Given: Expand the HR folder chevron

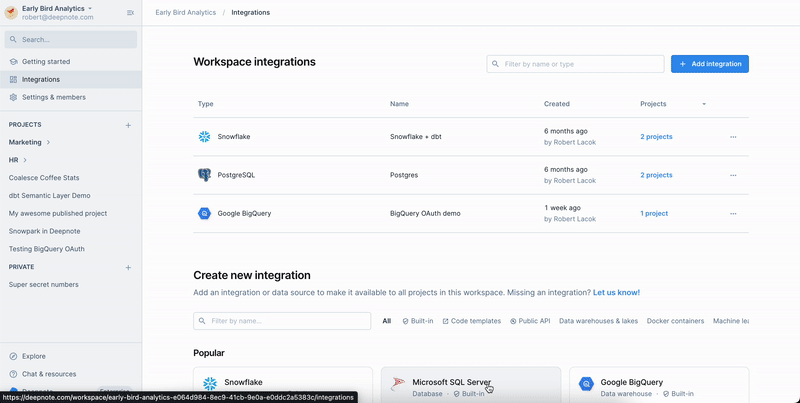Looking at the screenshot, I should (x=25, y=160).
